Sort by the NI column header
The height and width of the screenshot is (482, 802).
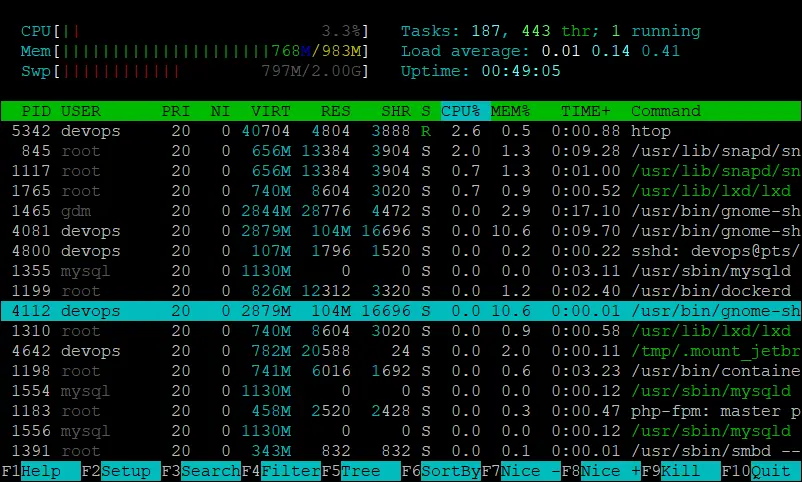[x=220, y=111]
